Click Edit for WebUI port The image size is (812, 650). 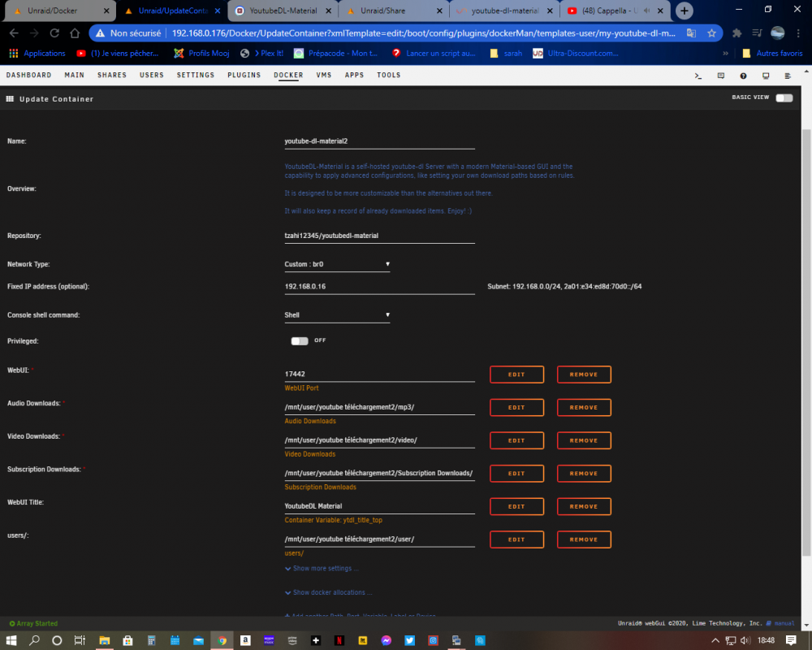tap(516, 375)
